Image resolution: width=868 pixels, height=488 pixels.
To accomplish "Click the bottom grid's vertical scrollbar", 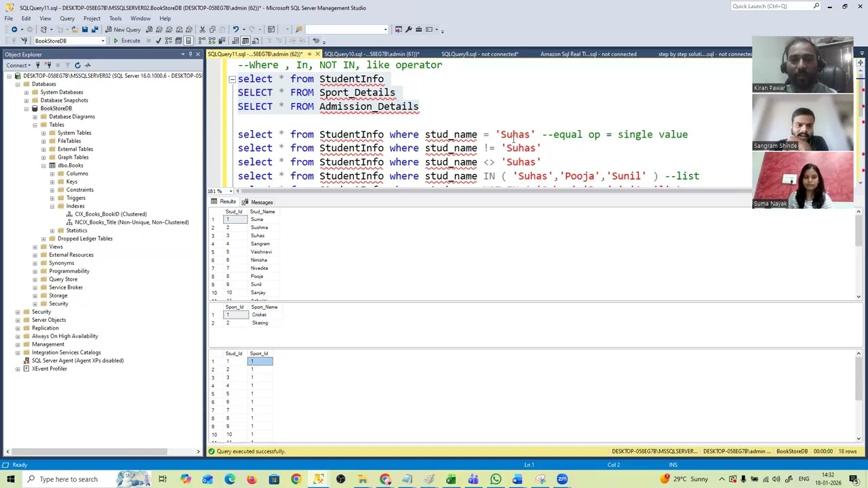I will pyautogui.click(x=859, y=396).
